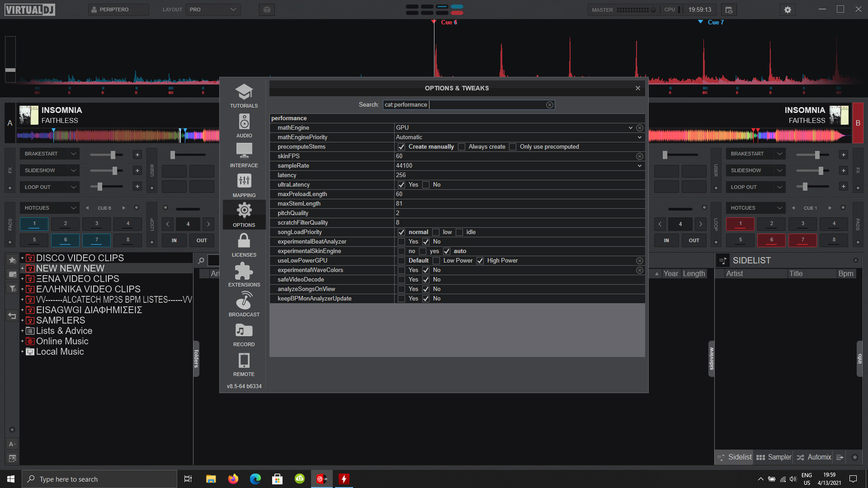Open the PRO layout dropdown
This screenshot has height=488, width=868.
click(x=213, y=9)
